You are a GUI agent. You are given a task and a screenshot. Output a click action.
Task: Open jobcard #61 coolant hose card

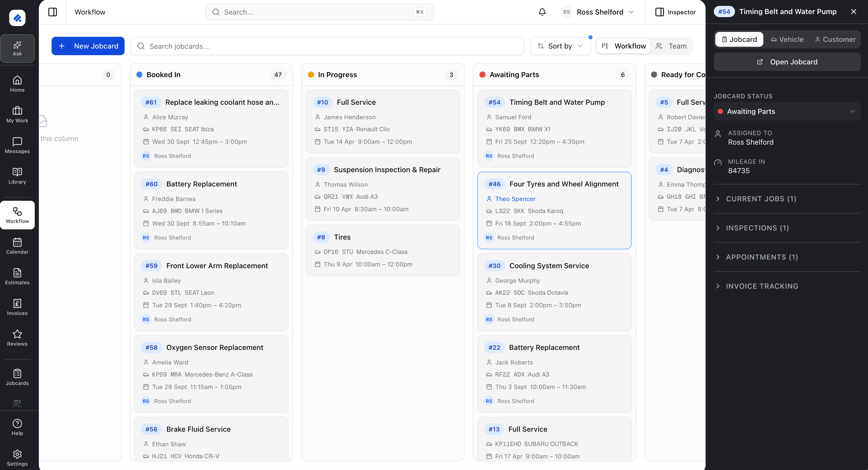tap(211, 129)
